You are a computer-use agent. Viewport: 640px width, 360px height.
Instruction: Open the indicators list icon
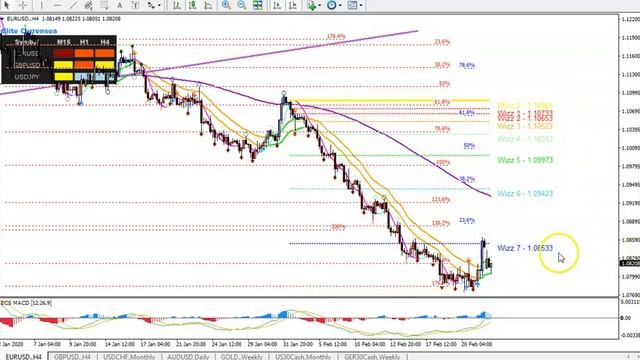pyautogui.click(x=311, y=5)
